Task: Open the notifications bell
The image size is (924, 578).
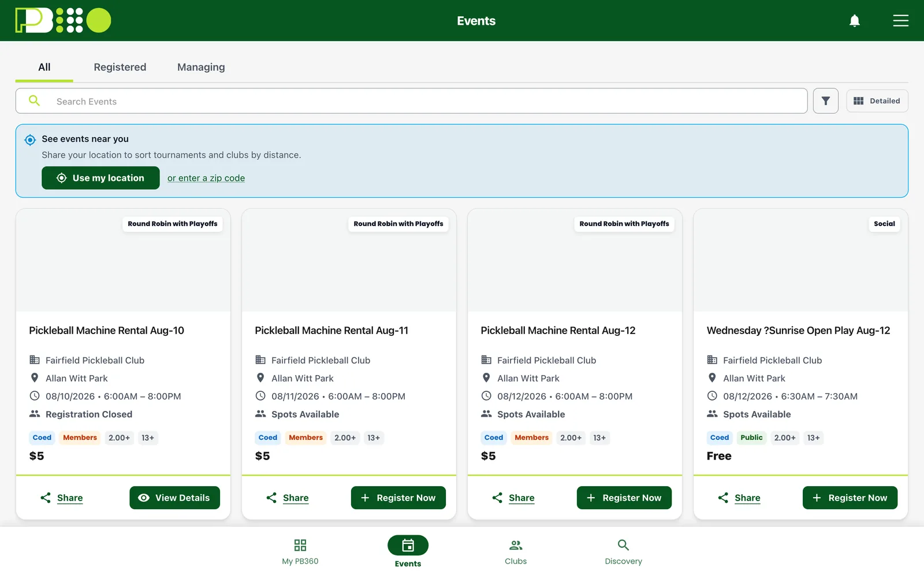Action: (855, 21)
